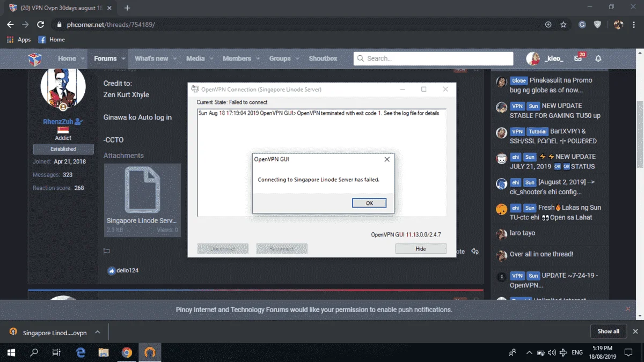Focus the forum Search field
The height and width of the screenshot is (362, 644).
[x=434, y=58]
